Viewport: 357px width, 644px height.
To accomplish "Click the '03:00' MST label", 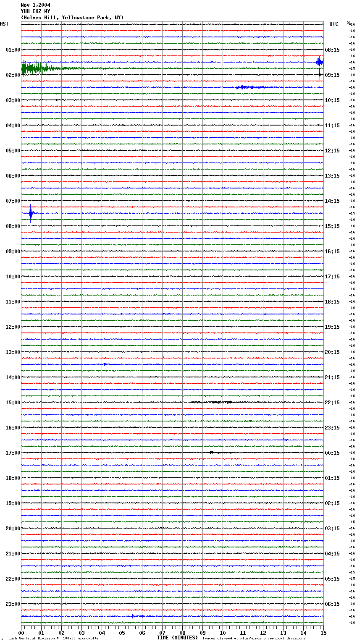I will click(x=13, y=100).
